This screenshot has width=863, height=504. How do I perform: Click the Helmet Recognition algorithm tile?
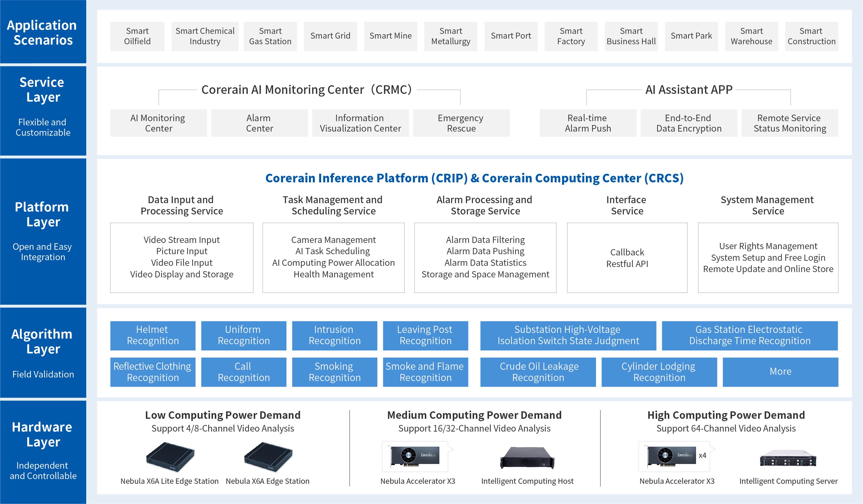153,336
